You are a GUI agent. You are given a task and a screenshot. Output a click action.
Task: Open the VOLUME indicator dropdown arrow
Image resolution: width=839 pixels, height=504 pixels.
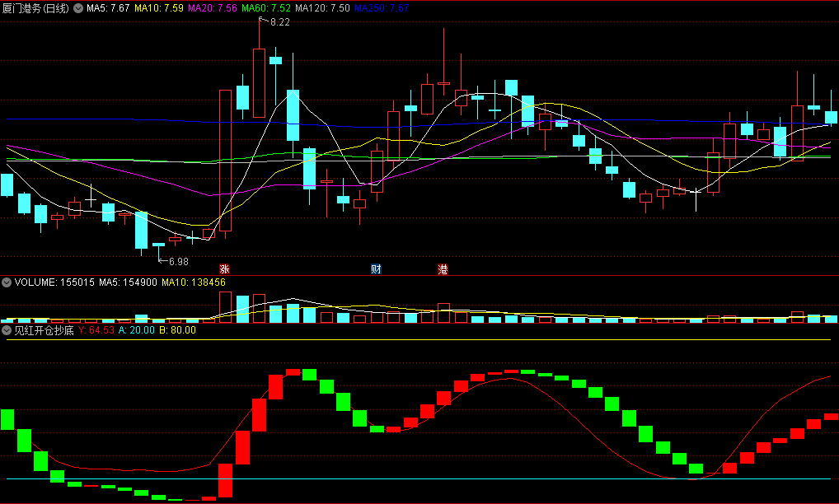point(7,282)
